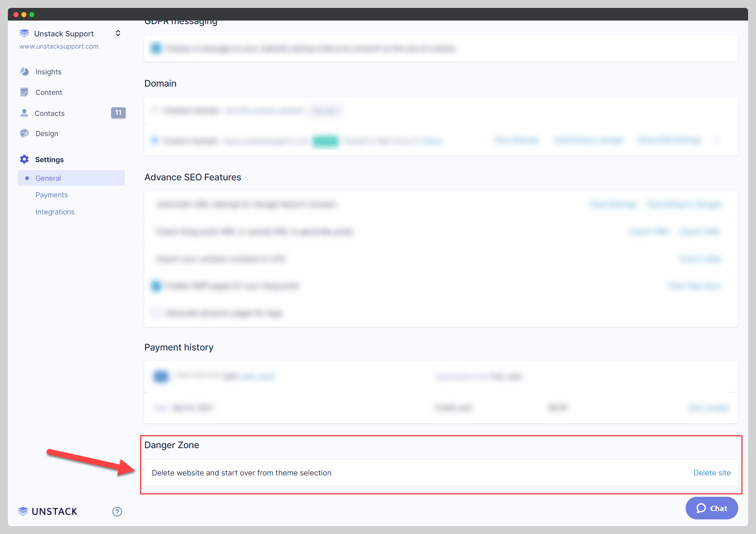Open Insights via its pie chart icon
The width and height of the screenshot is (756, 534).
coord(25,72)
